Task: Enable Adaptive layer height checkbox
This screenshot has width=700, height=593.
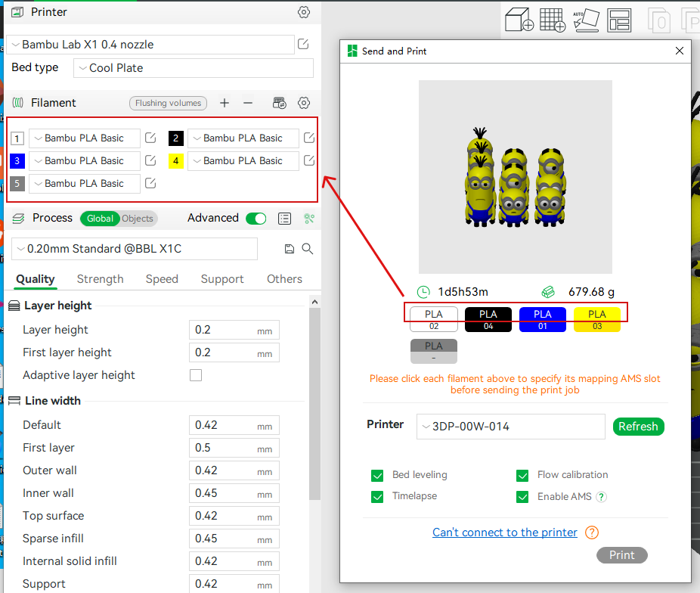Action: [196, 375]
